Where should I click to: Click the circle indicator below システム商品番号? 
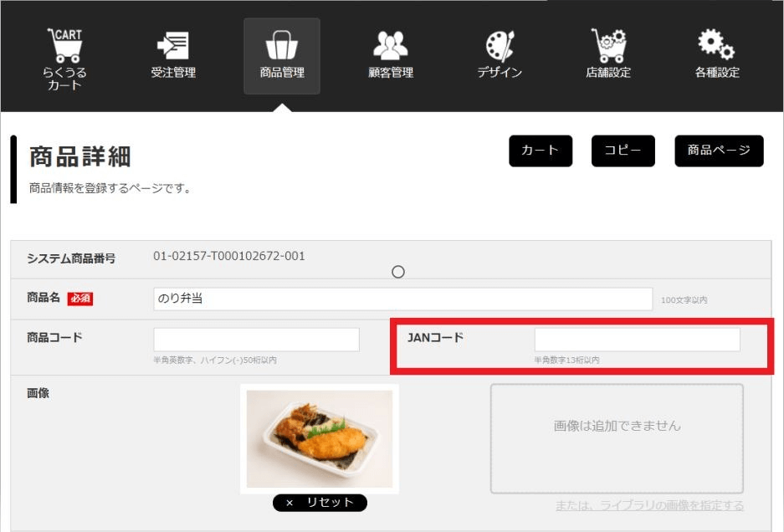click(x=398, y=272)
